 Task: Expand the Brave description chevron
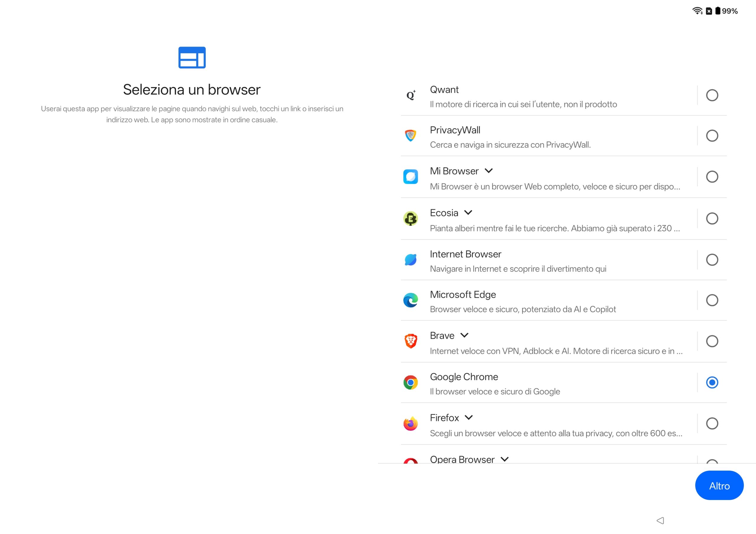(x=464, y=335)
